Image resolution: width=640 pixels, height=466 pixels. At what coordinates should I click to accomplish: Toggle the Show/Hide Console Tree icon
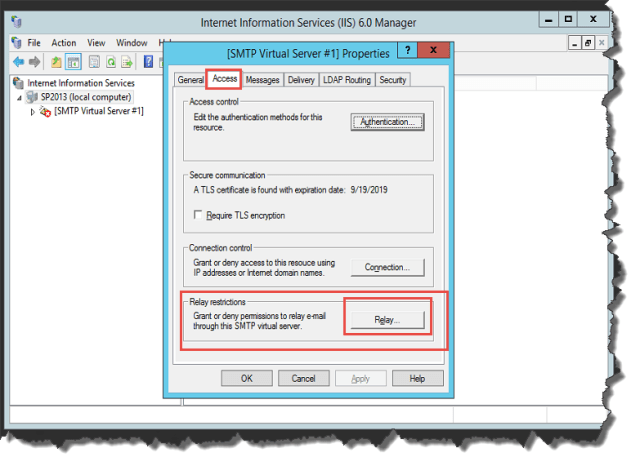pyautogui.click(x=73, y=62)
